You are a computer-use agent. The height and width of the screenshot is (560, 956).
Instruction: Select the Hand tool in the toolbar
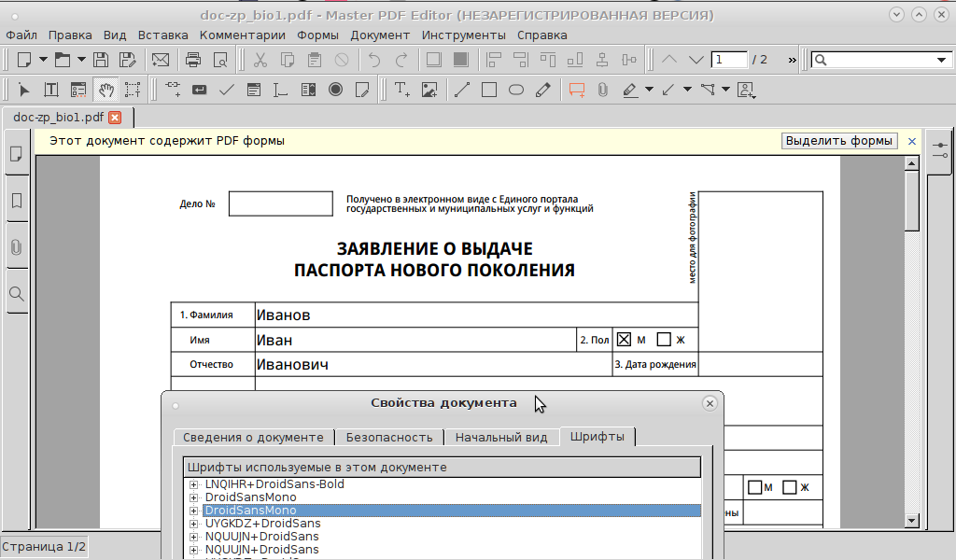(105, 90)
